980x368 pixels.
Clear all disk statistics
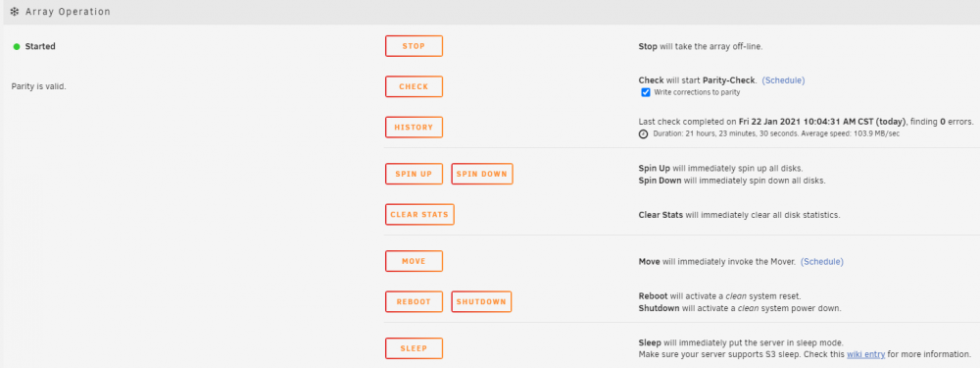click(x=419, y=215)
